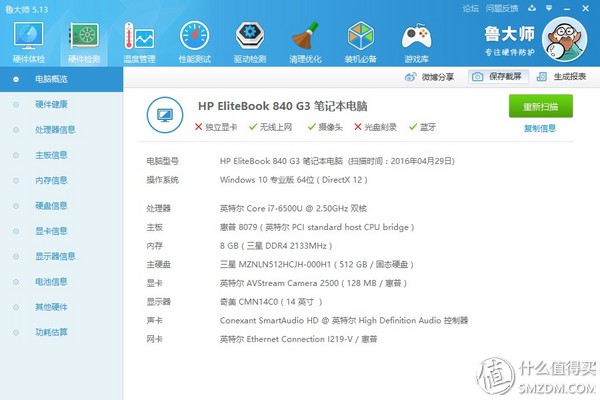Click AVStream Camera 2500 graphics value
This screenshot has height=400, width=600.
coord(313,283)
